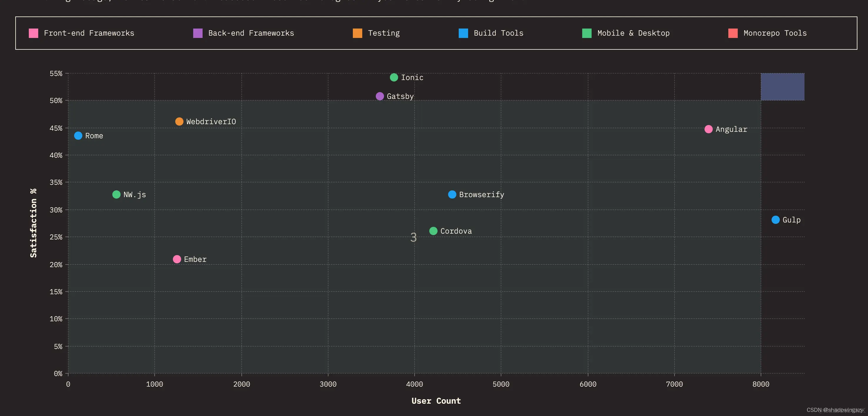Click the Rome data point
Screen dimensions: 868x416
click(x=78, y=136)
